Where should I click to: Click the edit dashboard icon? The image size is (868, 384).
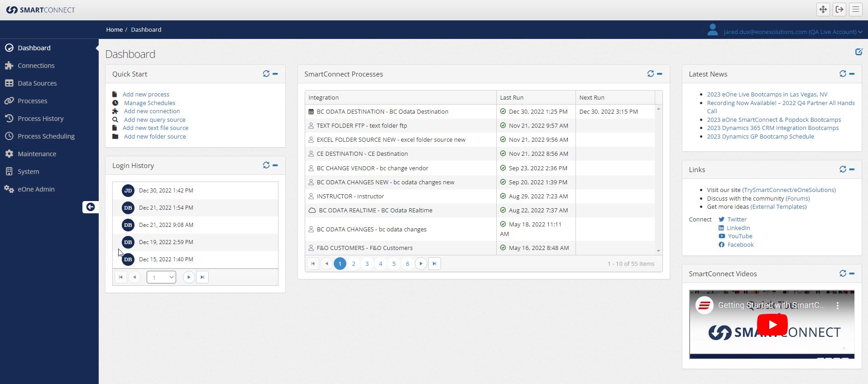click(858, 52)
